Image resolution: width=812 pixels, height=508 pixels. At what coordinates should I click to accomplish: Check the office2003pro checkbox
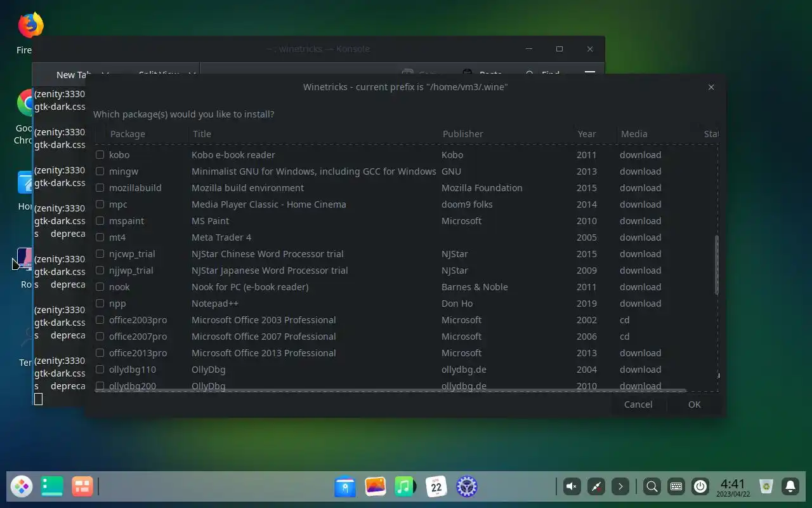tap(100, 320)
